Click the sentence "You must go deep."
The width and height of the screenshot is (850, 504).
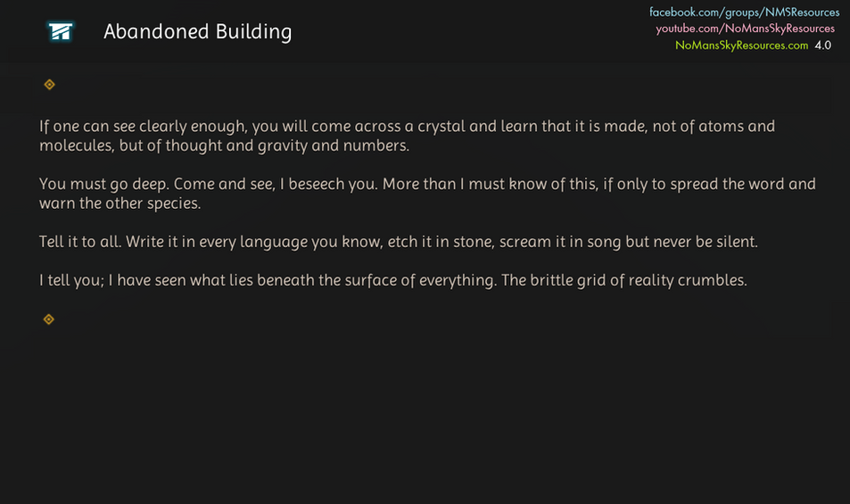104,185
